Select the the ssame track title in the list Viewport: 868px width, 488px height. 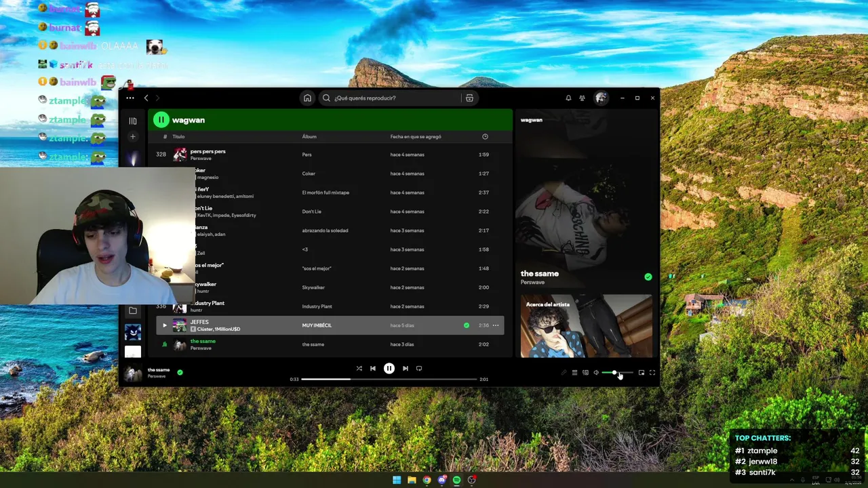[203, 341]
